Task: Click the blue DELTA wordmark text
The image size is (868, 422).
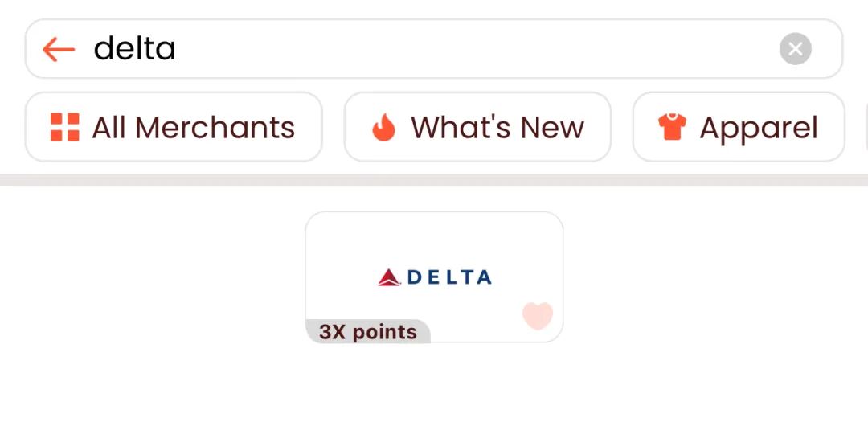Action: [449, 277]
